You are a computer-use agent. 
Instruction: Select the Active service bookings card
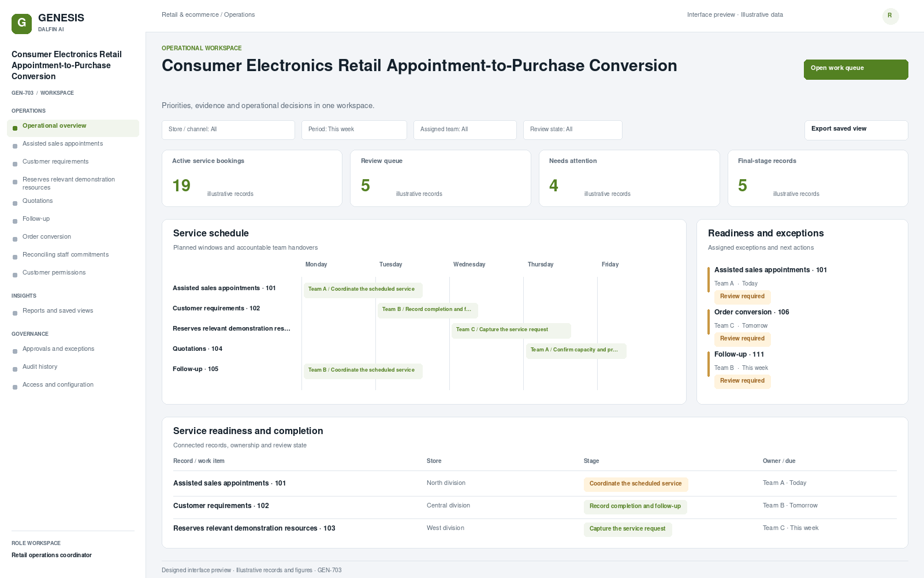pyautogui.click(x=252, y=178)
